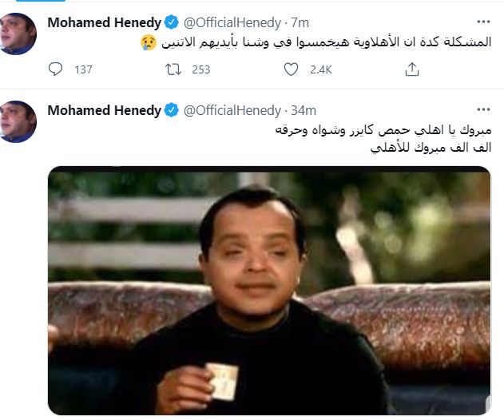The height and width of the screenshot is (420, 504).
Task: Share the first tweet via the upload icon
Action: pyautogui.click(x=412, y=69)
